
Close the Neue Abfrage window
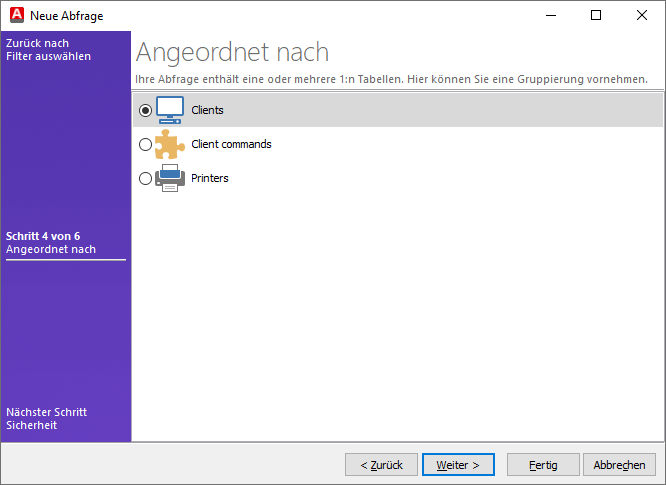(x=642, y=15)
